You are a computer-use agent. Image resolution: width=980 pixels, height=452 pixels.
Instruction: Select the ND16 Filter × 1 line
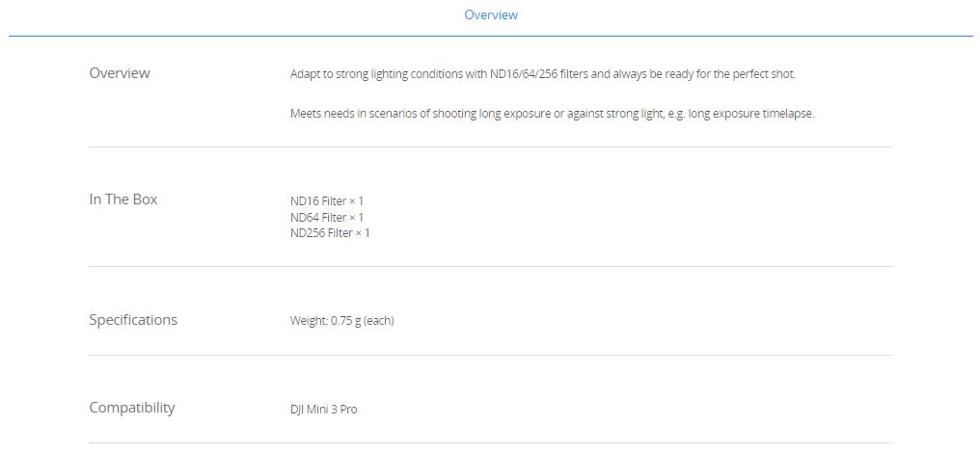point(326,201)
